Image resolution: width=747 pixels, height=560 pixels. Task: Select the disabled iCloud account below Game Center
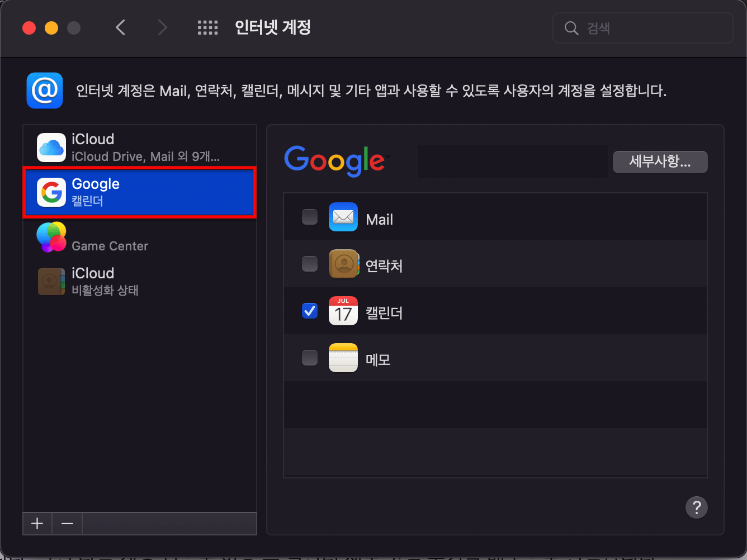coord(51,281)
